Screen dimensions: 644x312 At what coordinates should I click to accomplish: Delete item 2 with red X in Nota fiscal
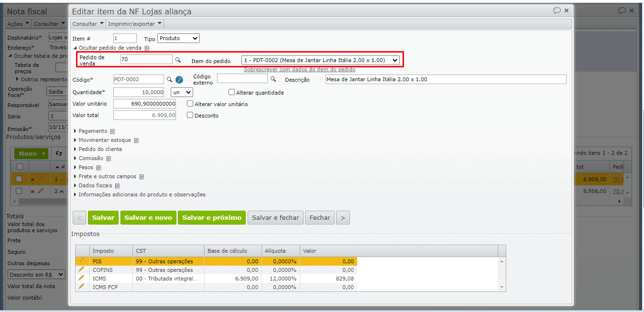33,191
